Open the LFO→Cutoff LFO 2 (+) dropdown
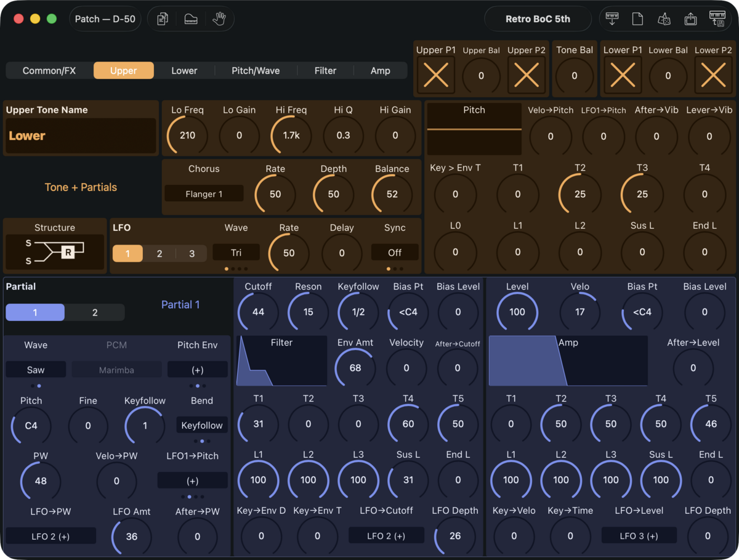The image size is (739, 560). (x=386, y=535)
